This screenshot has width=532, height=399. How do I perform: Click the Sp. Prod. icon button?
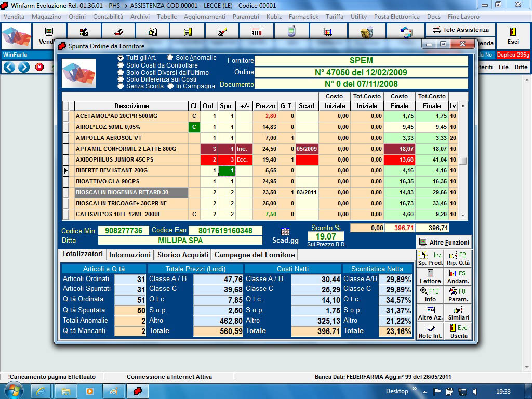430,258
